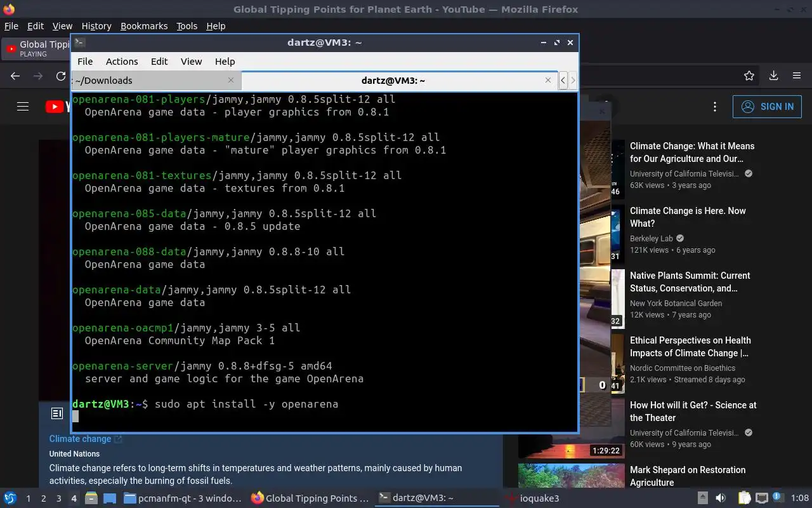The height and width of the screenshot is (508, 812).
Task: Open clipboard manager tray icon
Action: point(744,498)
